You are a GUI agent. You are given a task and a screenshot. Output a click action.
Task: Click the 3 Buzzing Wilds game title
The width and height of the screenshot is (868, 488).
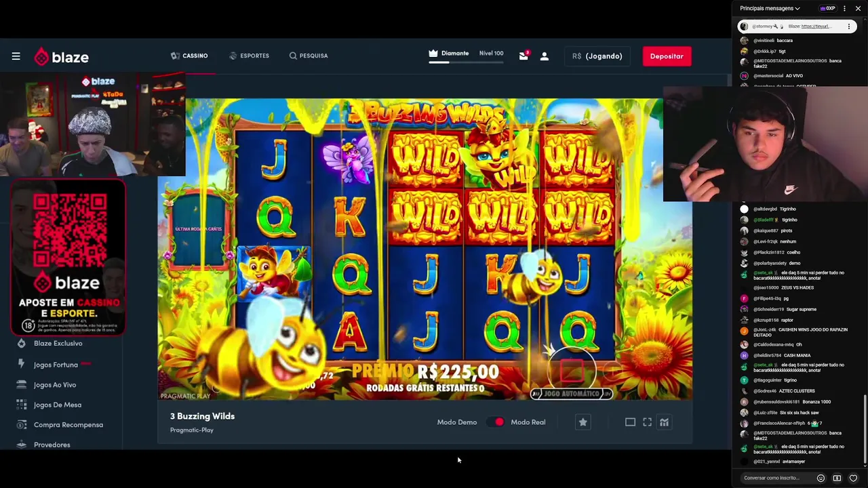[x=202, y=416]
